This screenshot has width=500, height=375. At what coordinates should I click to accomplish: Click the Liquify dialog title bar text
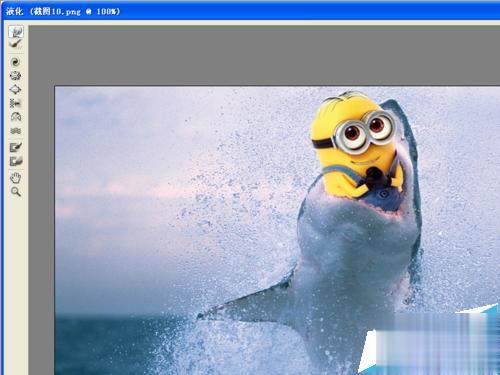(63, 11)
